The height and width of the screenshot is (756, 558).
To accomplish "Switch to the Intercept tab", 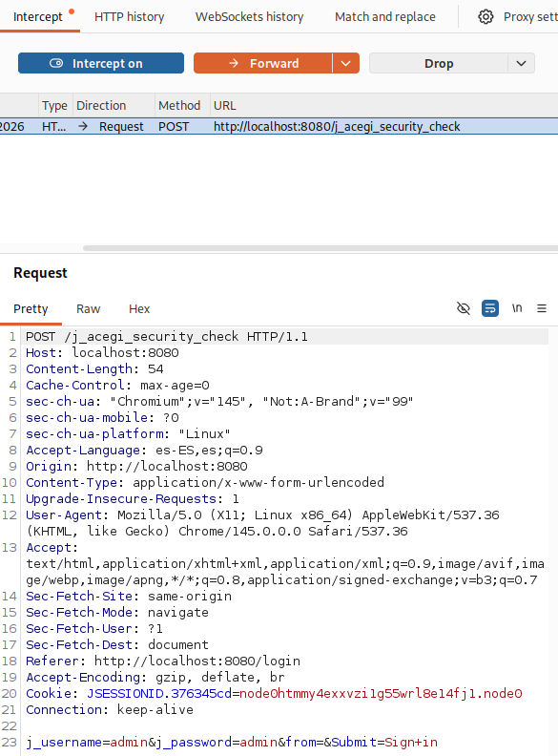I will coord(37,17).
